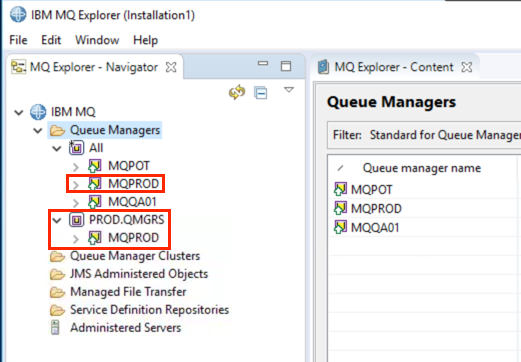Select Queue Manager Clusters tree item
This screenshot has height=362, width=521.
point(135,256)
